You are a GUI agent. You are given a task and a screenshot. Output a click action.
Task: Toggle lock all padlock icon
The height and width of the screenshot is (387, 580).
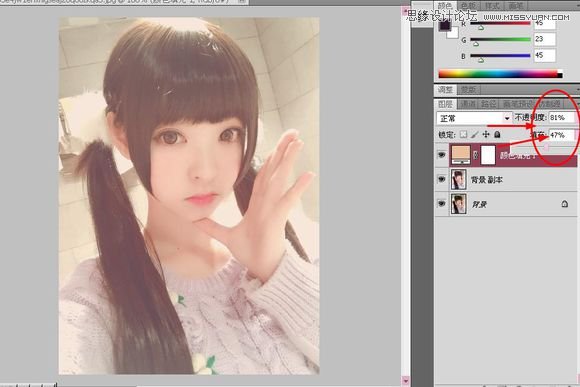click(x=498, y=135)
